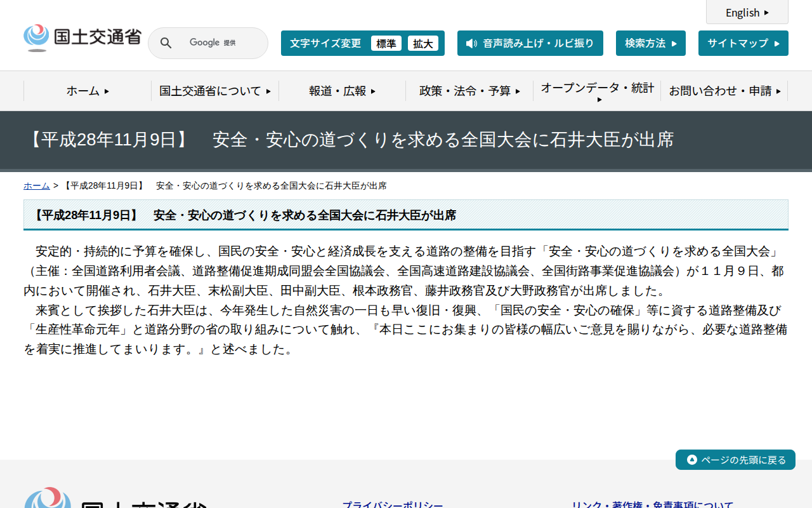
Task: Toggle 標準 text size
Action: point(386,43)
